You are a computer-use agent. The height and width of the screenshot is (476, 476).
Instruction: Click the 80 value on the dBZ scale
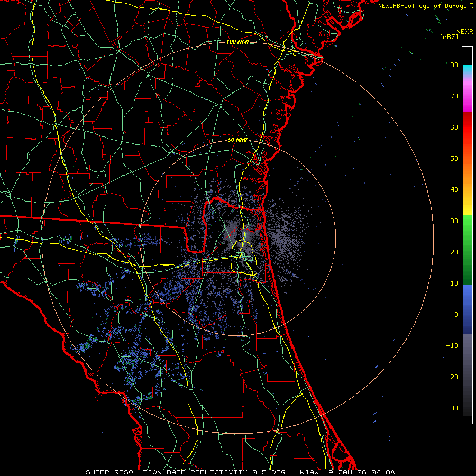454,65
